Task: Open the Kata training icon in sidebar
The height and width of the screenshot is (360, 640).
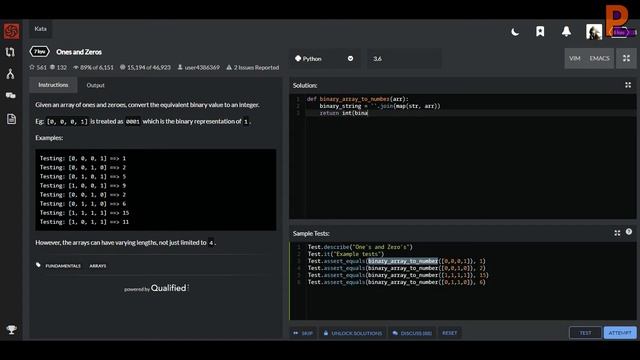Action: (10, 52)
